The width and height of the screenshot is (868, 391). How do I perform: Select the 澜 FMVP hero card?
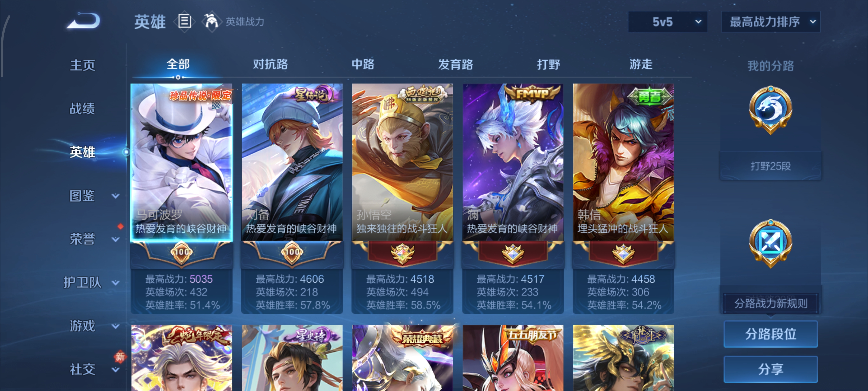pyautogui.click(x=513, y=198)
